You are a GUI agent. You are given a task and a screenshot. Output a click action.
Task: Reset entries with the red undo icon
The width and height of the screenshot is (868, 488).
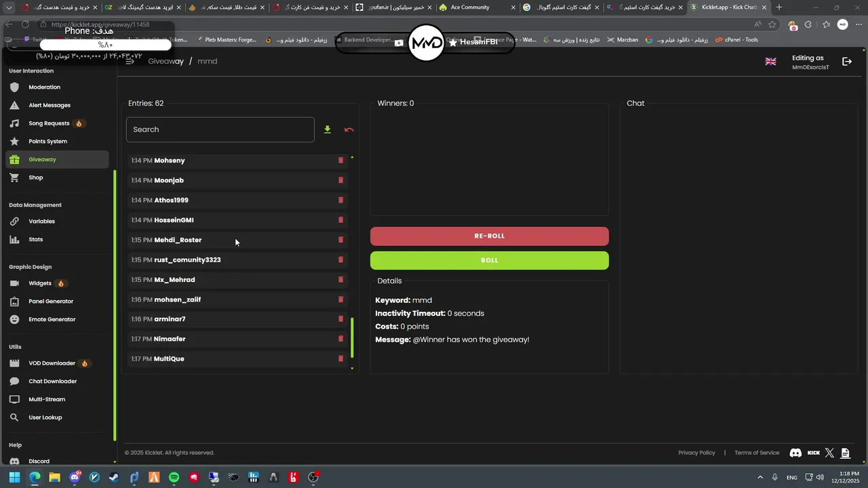(349, 129)
